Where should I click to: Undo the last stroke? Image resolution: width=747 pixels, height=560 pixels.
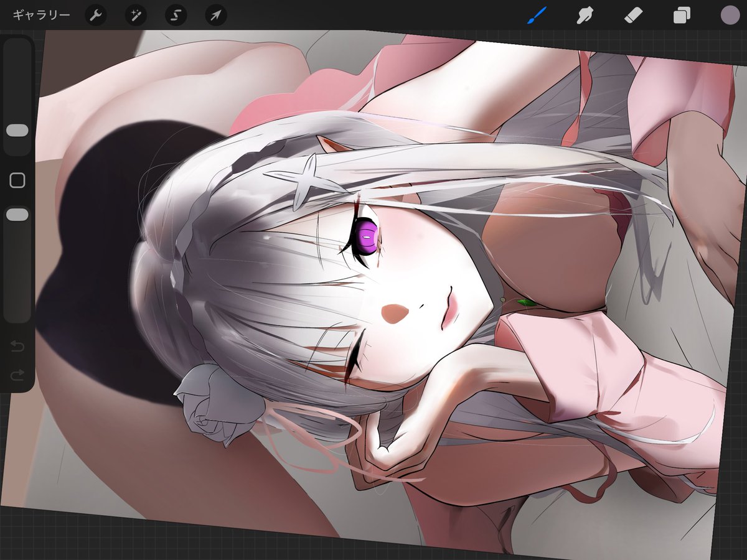[17, 346]
